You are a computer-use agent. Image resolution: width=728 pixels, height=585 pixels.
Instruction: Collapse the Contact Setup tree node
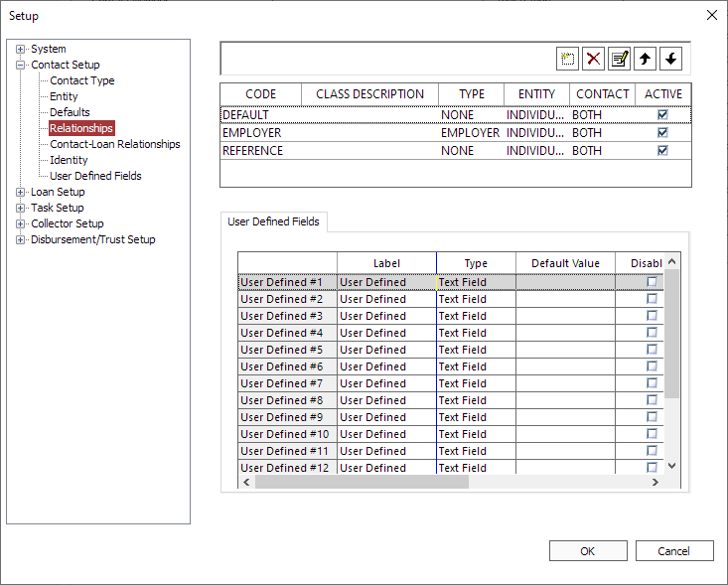pyautogui.click(x=20, y=65)
